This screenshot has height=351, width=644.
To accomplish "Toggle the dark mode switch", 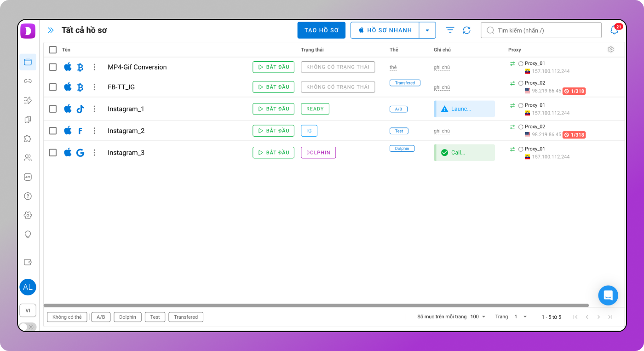I will pos(28,327).
